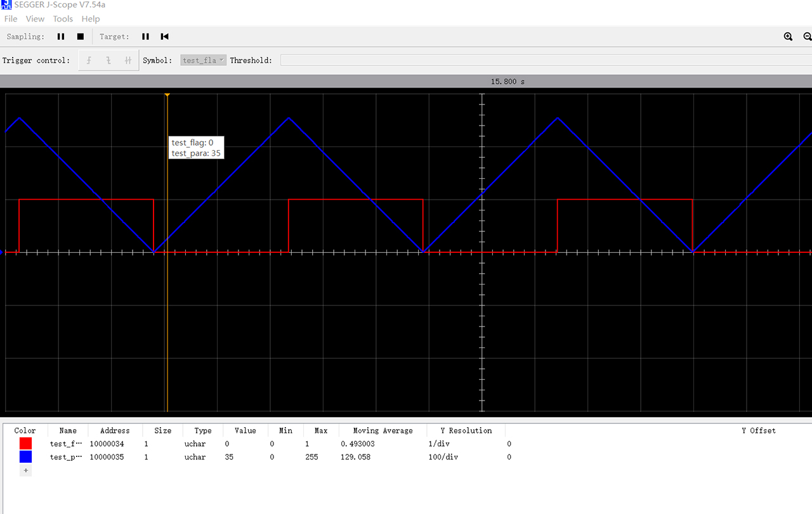Image resolution: width=812 pixels, height=514 pixels.
Task: Open the File menu
Action: 11,19
